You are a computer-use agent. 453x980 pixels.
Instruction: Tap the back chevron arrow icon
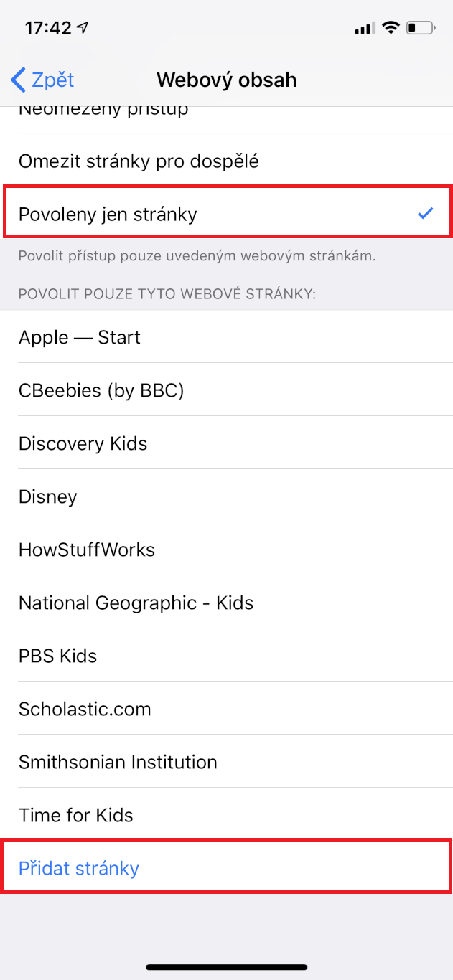pyautogui.click(x=19, y=80)
